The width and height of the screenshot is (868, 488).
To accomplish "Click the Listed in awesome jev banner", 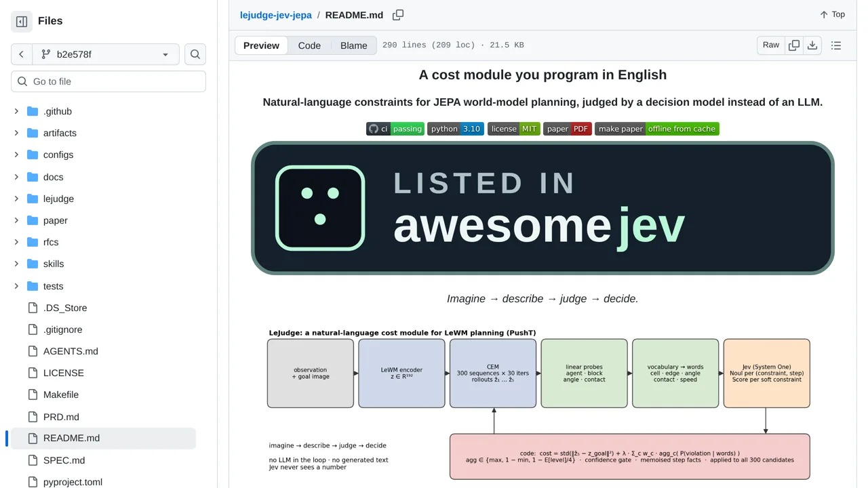I will pos(542,208).
